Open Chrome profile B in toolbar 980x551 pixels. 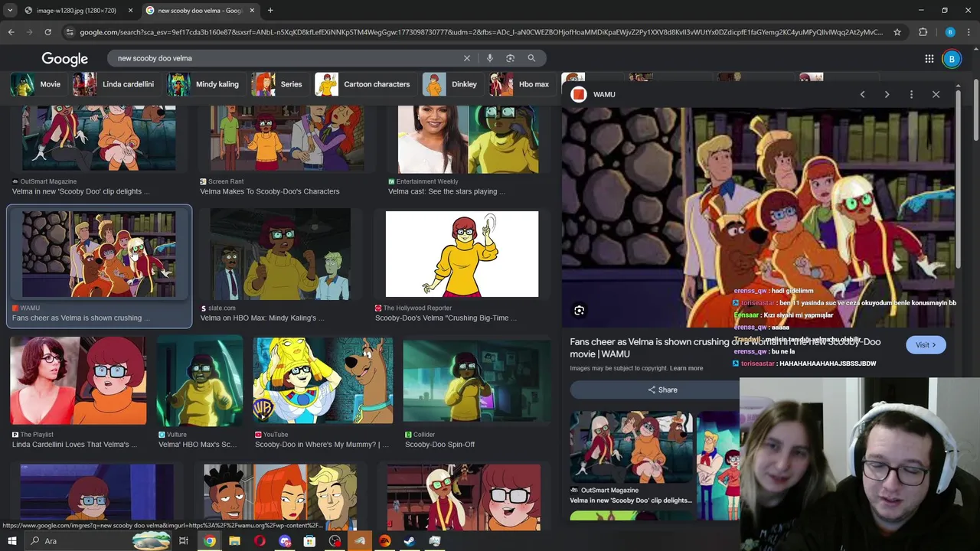coord(950,32)
